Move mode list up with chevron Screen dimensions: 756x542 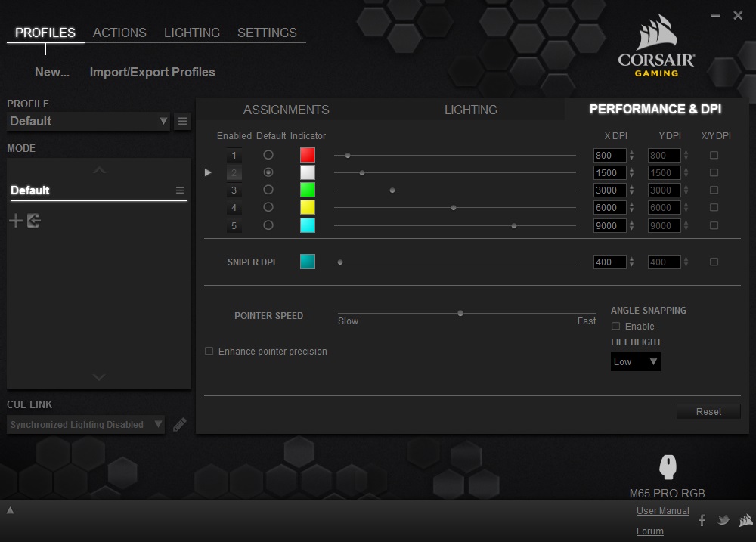coord(99,170)
